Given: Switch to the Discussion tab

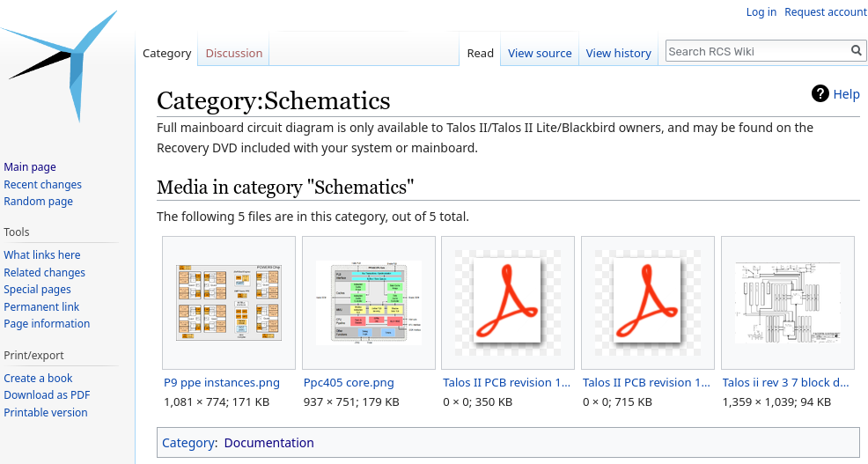Looking at the screenshot, I should [x=234, y=54].
